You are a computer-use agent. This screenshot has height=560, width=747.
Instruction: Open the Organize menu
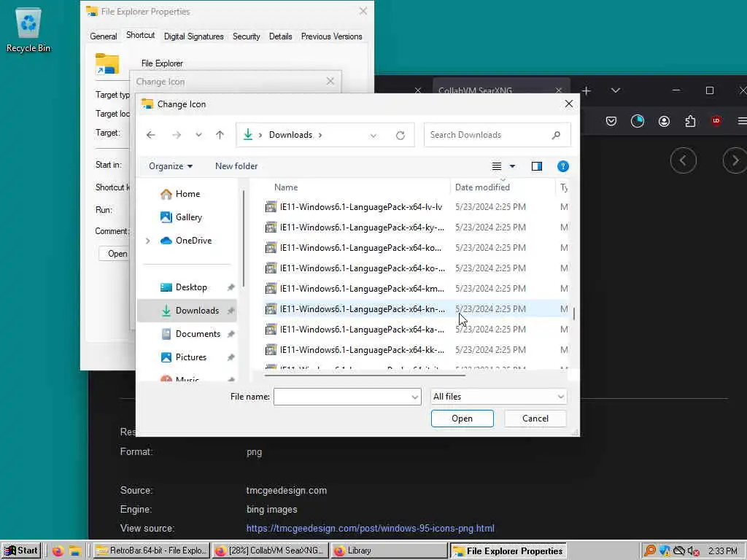point(171,166)
